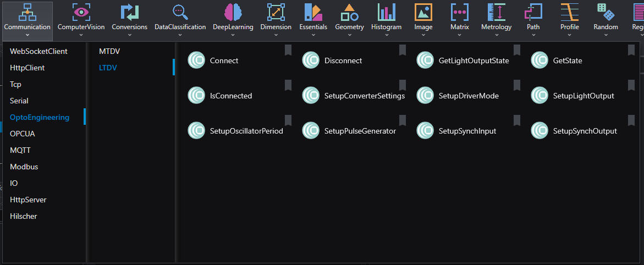Open the Image category dropdown arrow

point(423,35)
